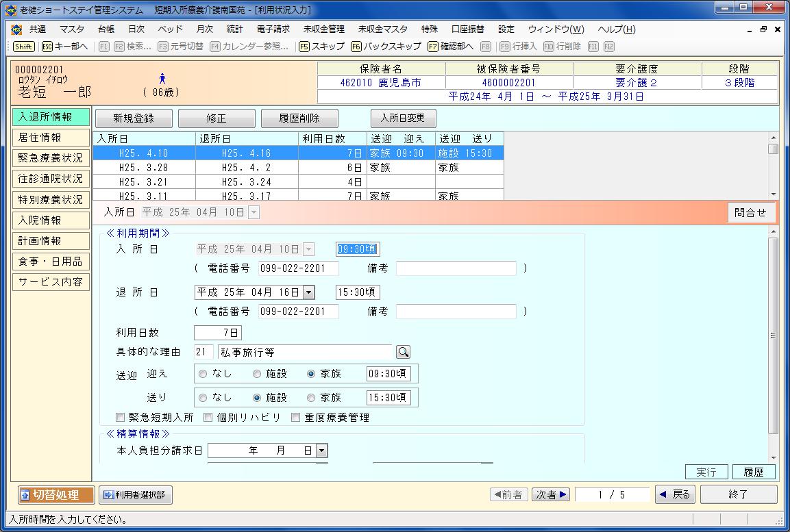Tick the 個別リハビリ checkbox
The height and width of the screenshot is (532, 790).
[x=208, y=417]
